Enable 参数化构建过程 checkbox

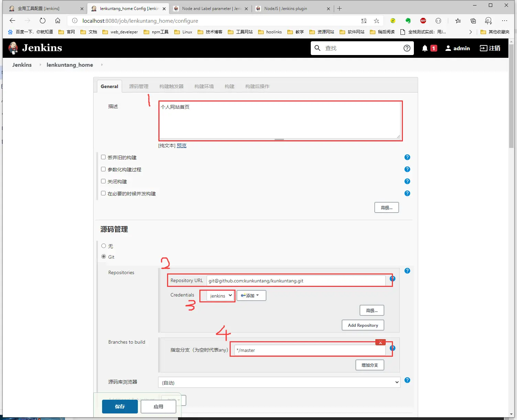pyautogui.click(x=103, y=169)
